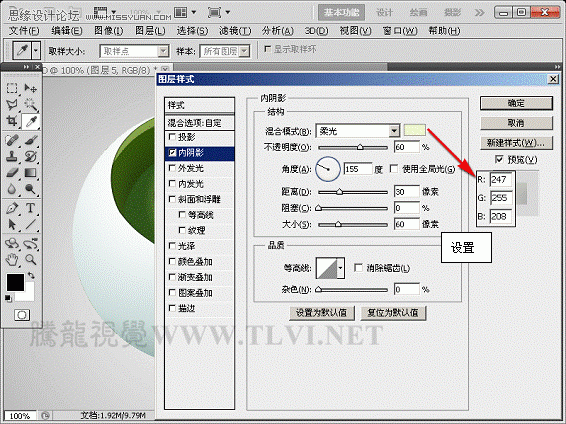Select the Zoom tool
This screenshot has height=424, width=566.
(x=30, y=259)
